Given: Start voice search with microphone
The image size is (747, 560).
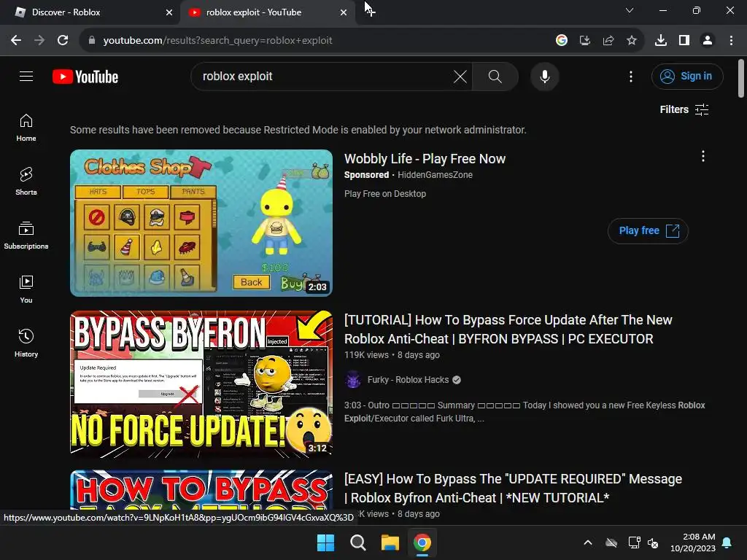Looking at the screenshot, I should click(x=544, y=76).
